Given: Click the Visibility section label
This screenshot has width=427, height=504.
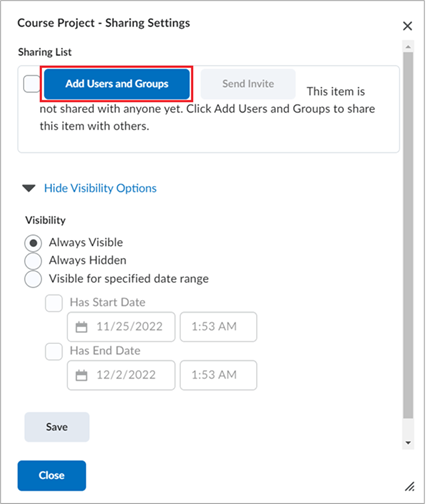Looking at the screenshot, I should (45, 220).
